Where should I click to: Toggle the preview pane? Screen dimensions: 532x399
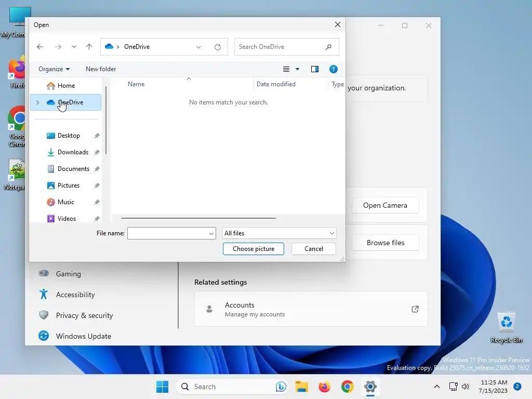pyautogui.click(x=315, y=69)
